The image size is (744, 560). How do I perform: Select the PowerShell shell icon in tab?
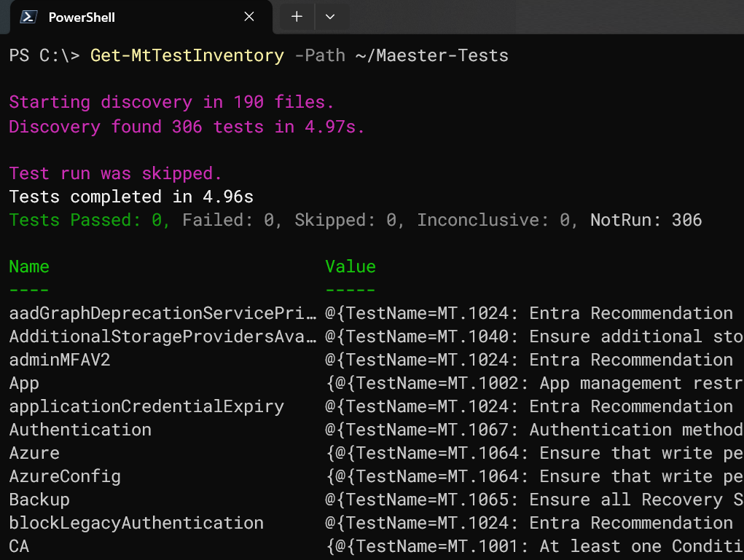tap(26, 17)
